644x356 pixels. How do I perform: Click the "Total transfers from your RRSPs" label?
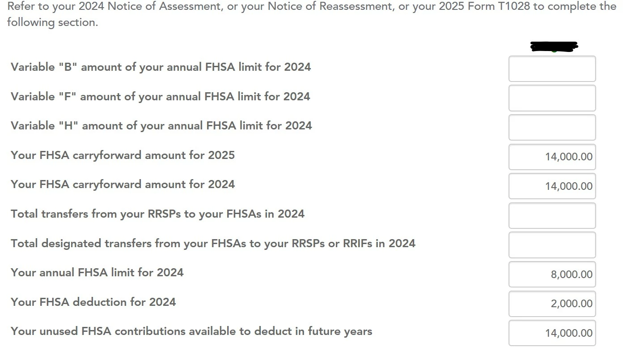tap(157, 214)
